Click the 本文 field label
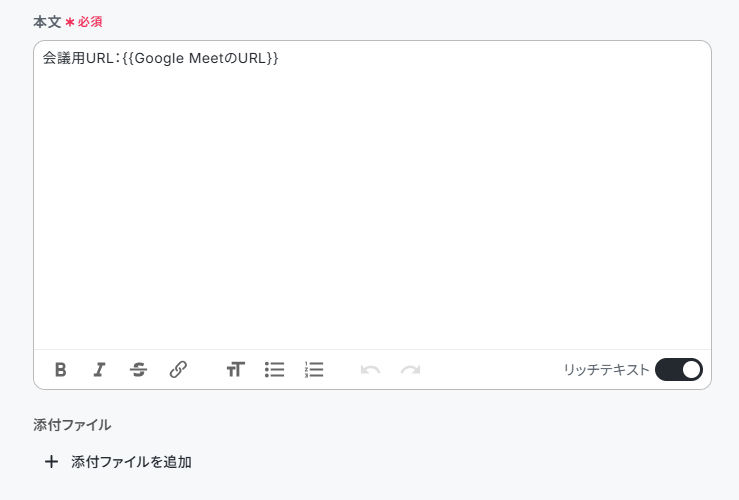The height and width of the screenshot is (500, 739). [x=47, y=22]
